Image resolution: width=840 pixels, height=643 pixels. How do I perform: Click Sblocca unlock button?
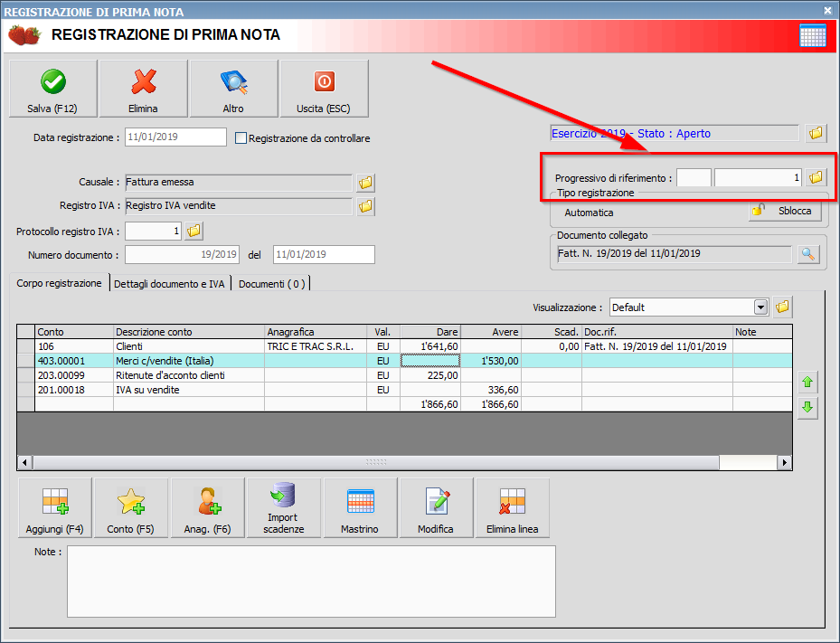(785, 211)
